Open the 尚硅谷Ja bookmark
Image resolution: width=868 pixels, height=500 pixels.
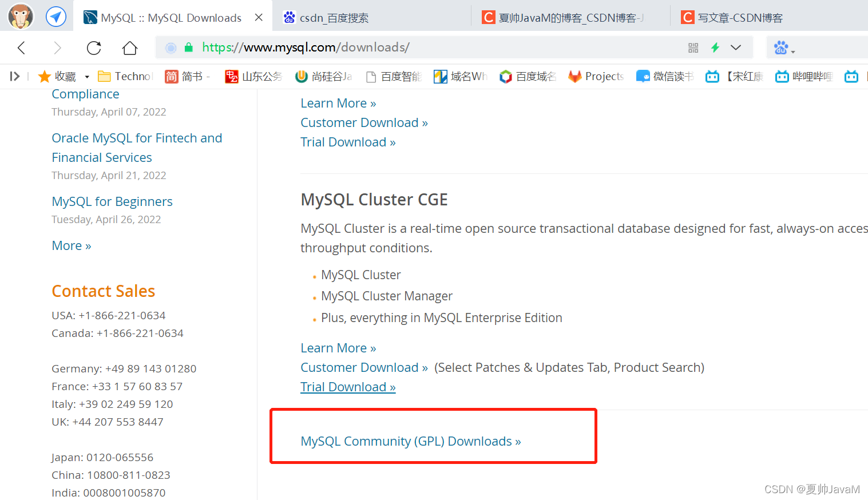coord(323,76)
